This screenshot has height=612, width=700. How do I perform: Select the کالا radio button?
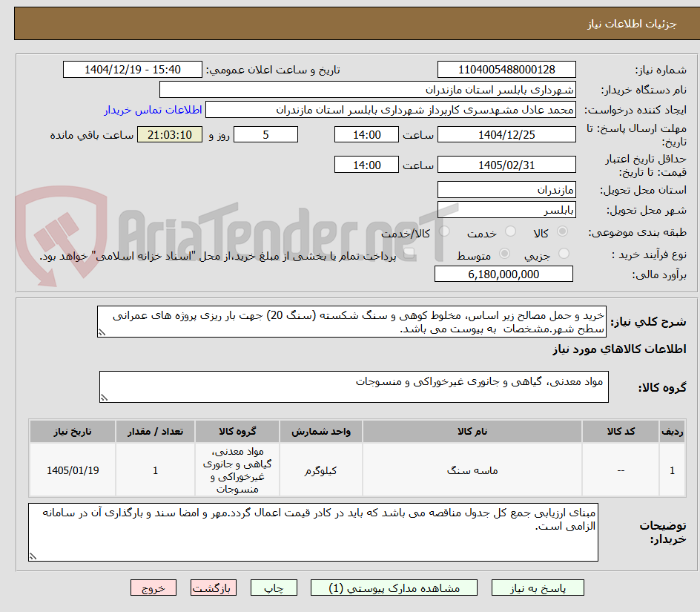coord(563,231)
